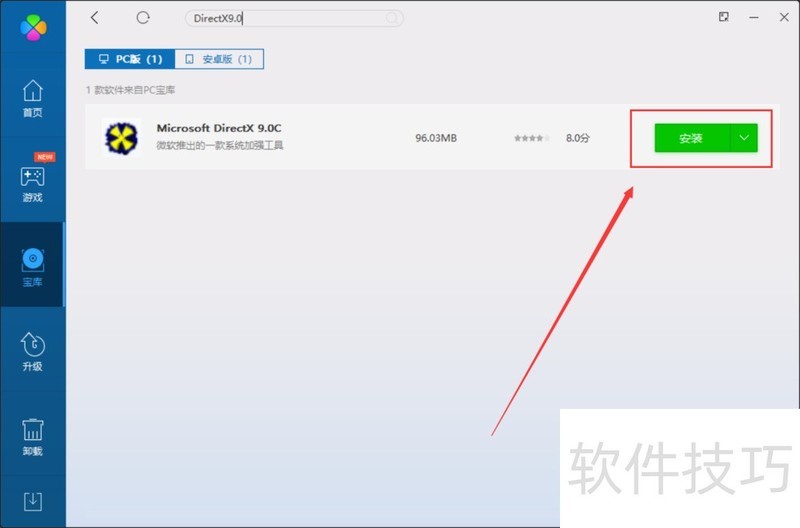Image resolution: width=800 pixels, height=528 pixels.
Task: Click the DirectX yellow app icon
Action: click(x=121, y=137)
